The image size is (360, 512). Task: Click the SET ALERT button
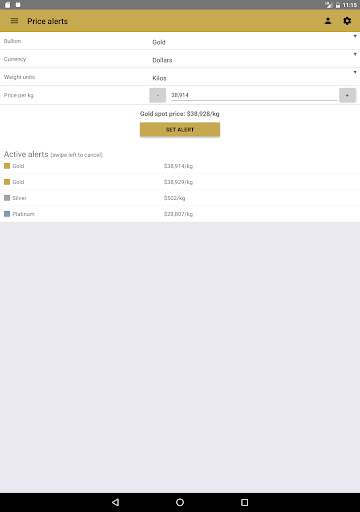(x=180, y=129)
